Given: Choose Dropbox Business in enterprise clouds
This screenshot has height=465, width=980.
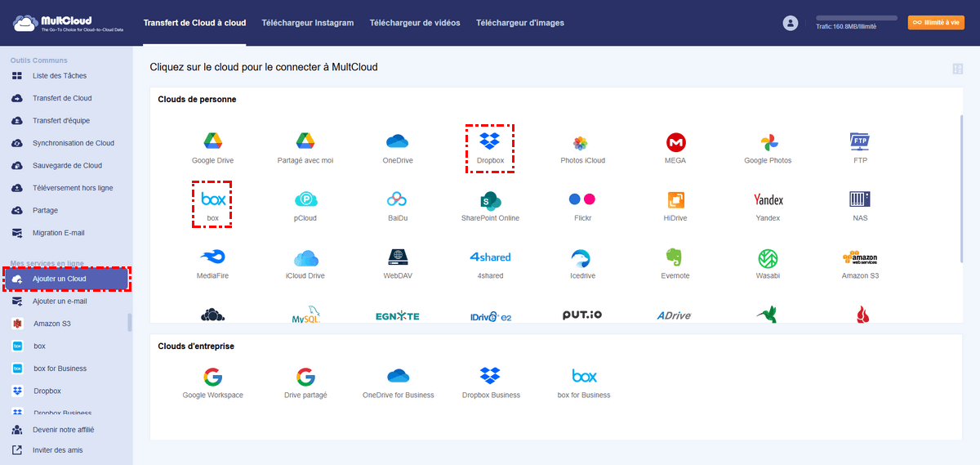Looking at the screenshot, I should pos(490,382).
